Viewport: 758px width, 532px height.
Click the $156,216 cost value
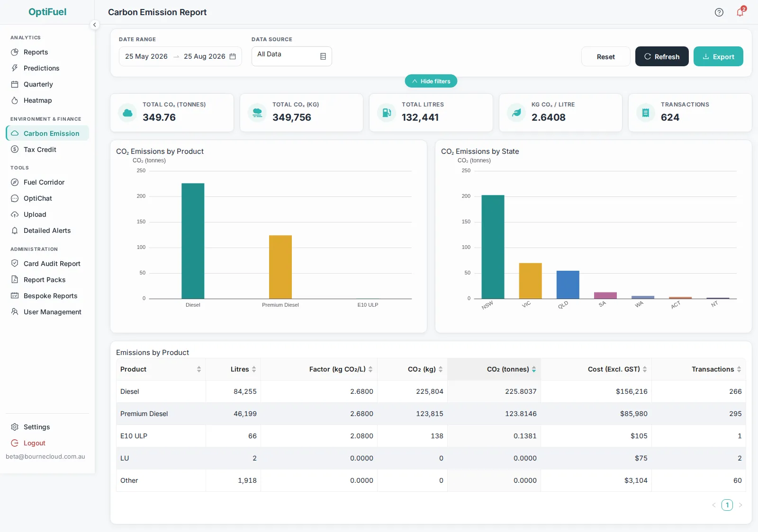click(x=632, y=391)
